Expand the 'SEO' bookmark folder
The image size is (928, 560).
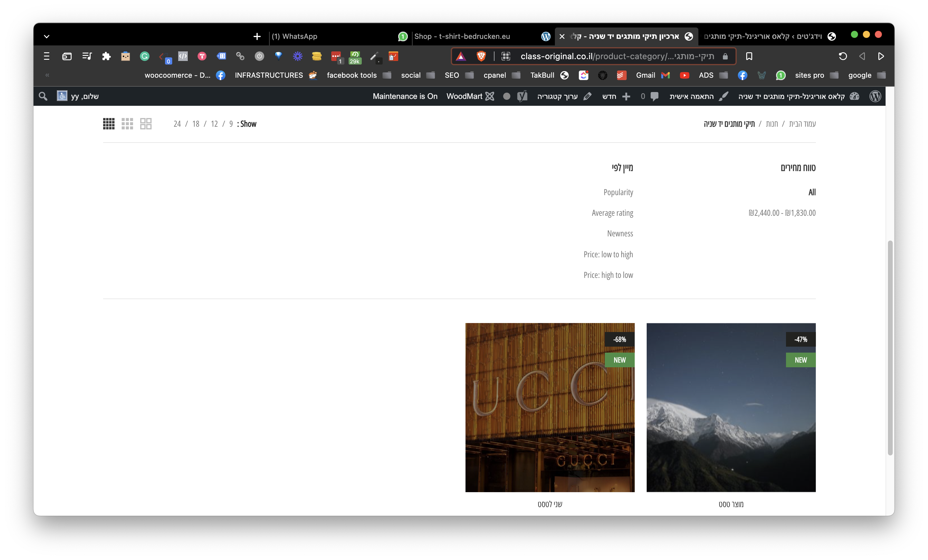pos(460,75)
